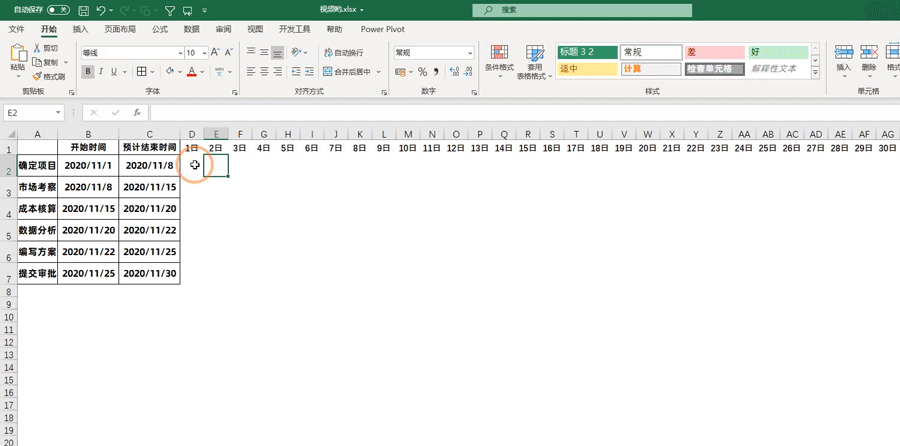This screenshot has height=446, width=900.
Task: Click the Comma Style icon
Action: (436, 72)
